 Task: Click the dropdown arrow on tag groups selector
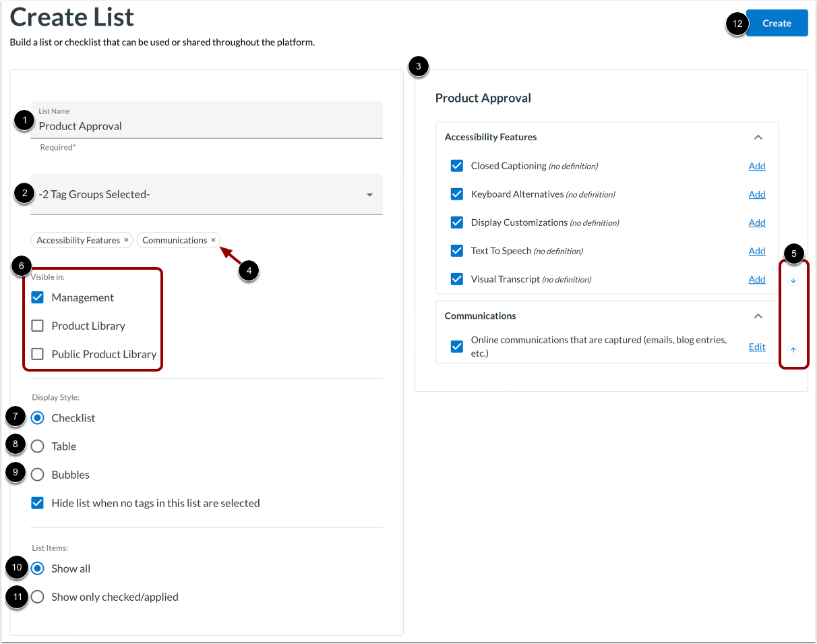tap(369, 194)
